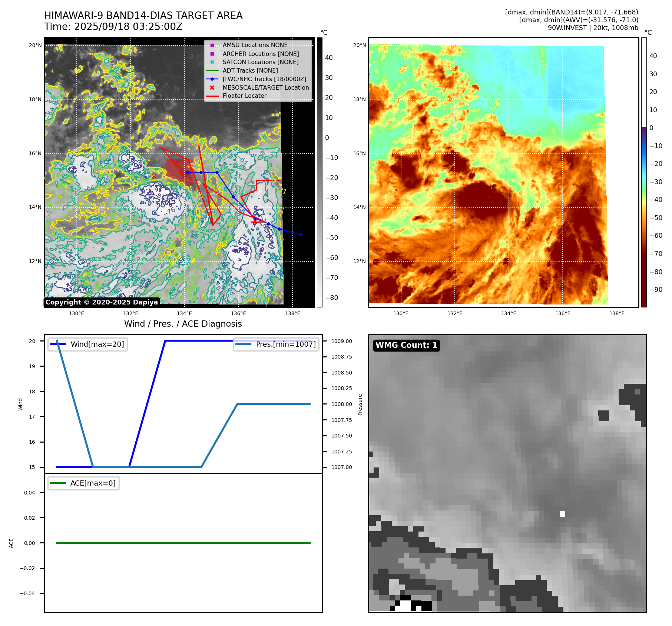The height and width of the screenshot is (626, 672).
Task: Click the easternmost blue JTWC track point
Action: [x=301, y=234]
